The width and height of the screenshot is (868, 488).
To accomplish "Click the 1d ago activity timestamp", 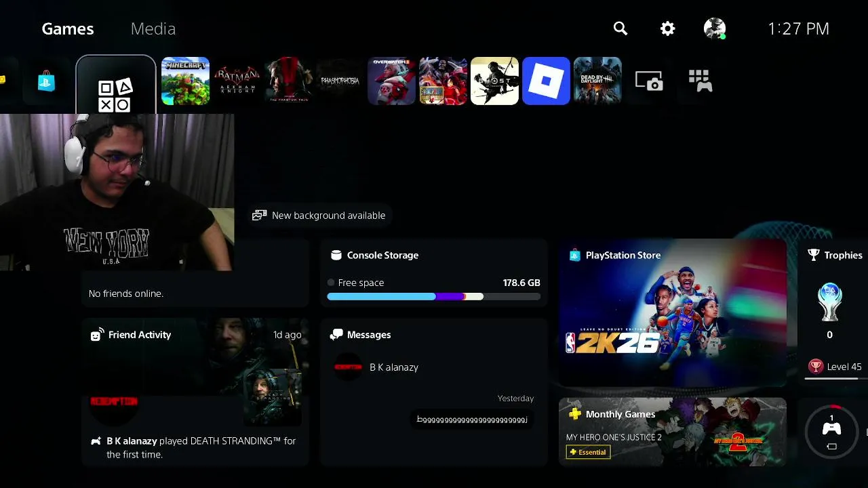I will (x=287, y=335).
